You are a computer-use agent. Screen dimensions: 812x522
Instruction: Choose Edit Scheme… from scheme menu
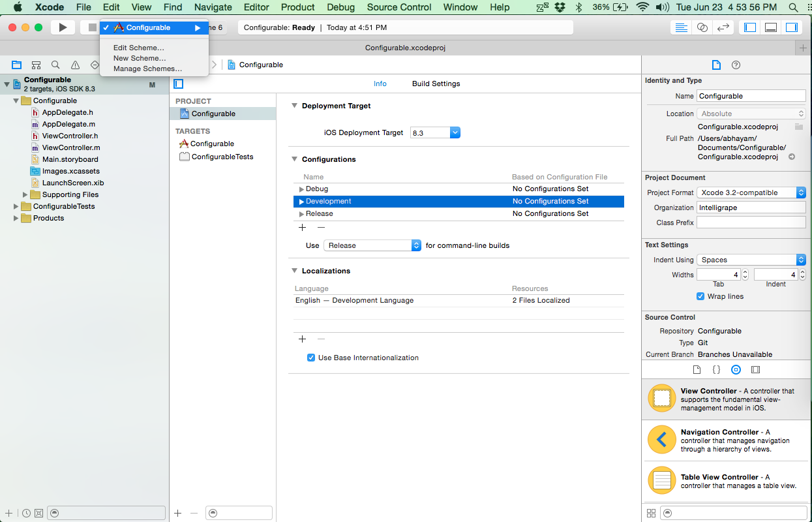coord(138,48)
